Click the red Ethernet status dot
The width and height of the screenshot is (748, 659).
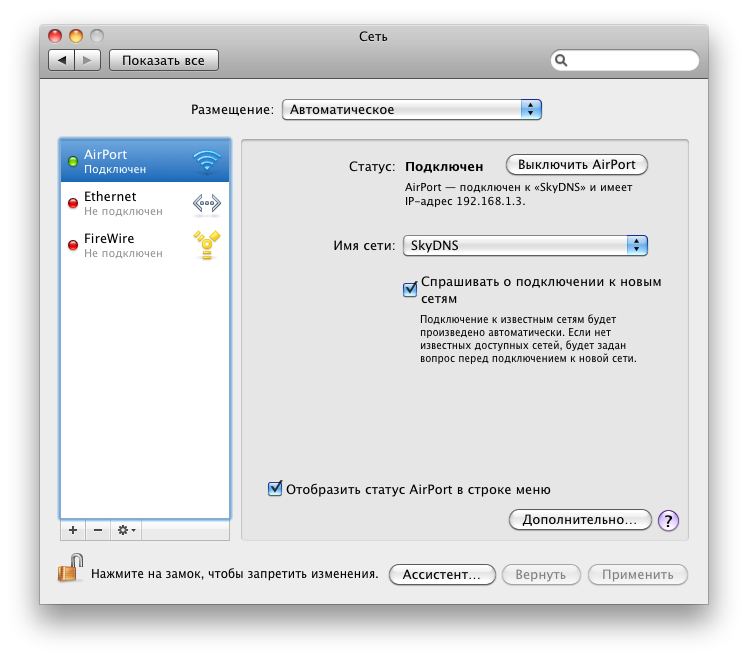click(x=73, y=203)
